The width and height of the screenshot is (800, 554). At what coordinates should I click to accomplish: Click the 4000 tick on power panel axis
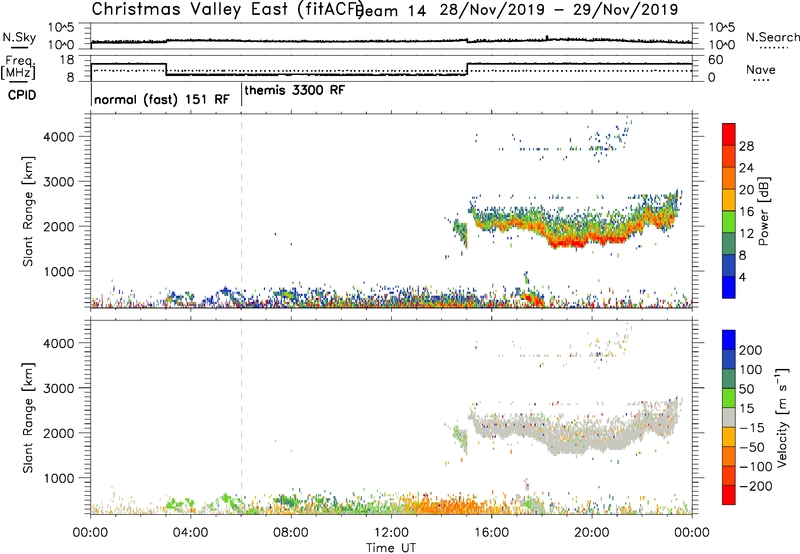pyautogui.click(x=59, y=137)
